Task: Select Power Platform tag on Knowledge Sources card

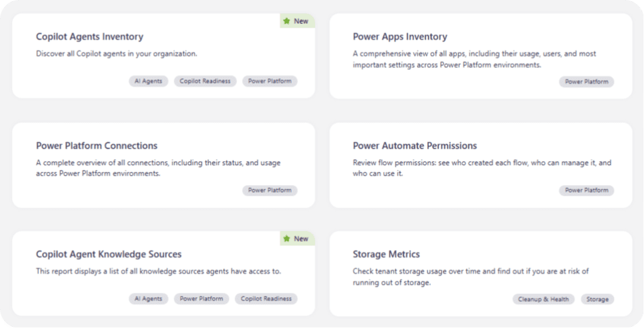Action: 201,299
